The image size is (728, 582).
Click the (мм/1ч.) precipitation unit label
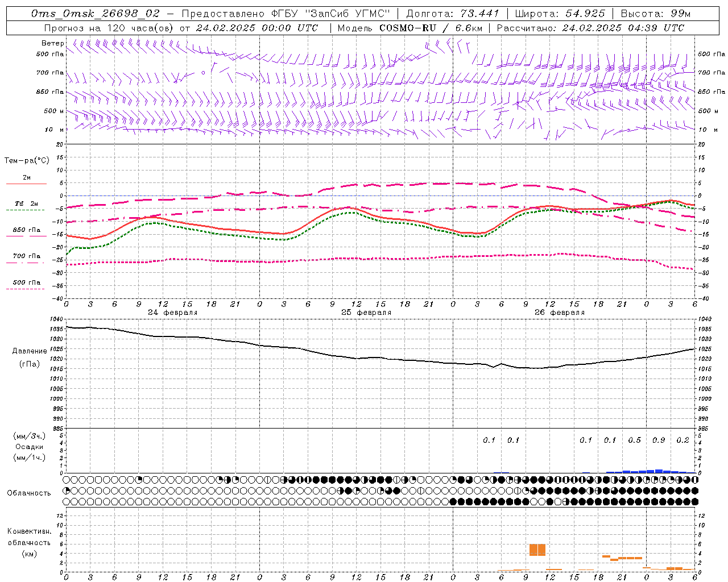[x=30, y=458]
